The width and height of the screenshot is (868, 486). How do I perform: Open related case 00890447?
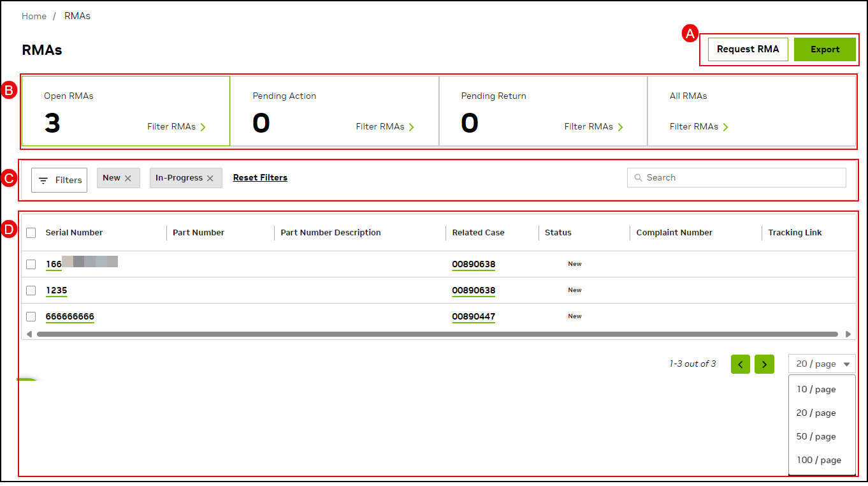(x=474, y=316)
